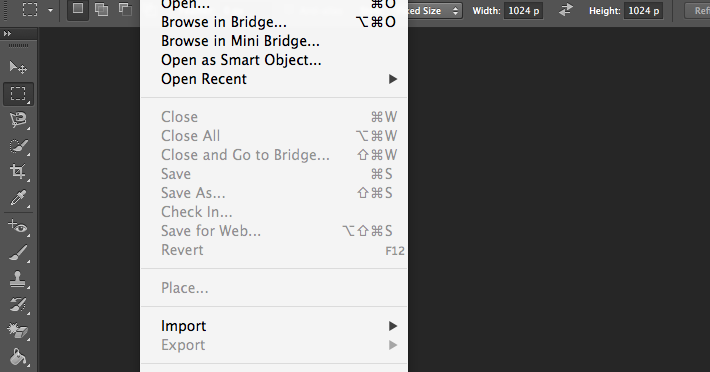Swap width and height values
710x372 pixels.
click(x=565, y=10)
